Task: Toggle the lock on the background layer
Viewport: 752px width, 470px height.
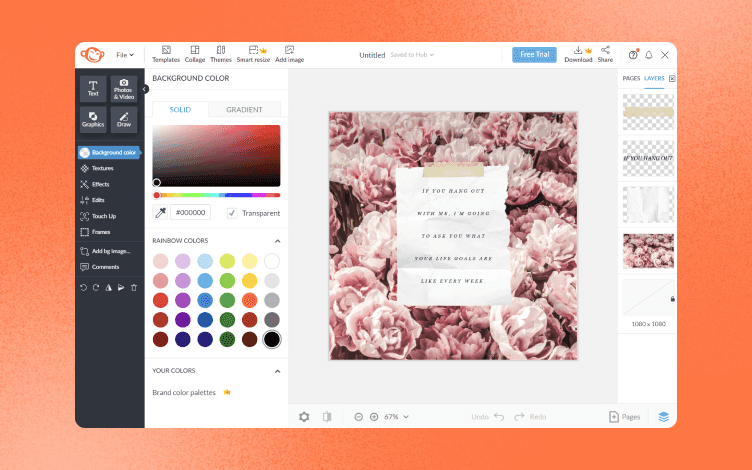Action: coord(672,299)
